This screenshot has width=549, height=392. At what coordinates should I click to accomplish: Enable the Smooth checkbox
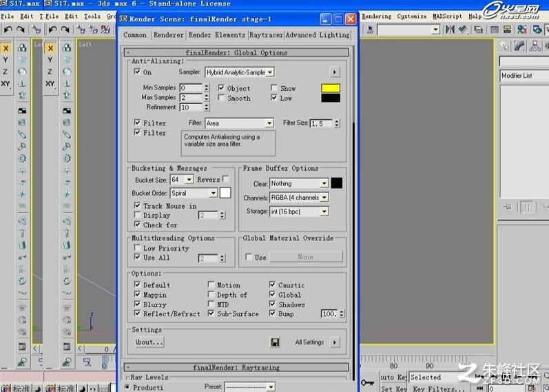pyautogui.click(x=221, y=98)
